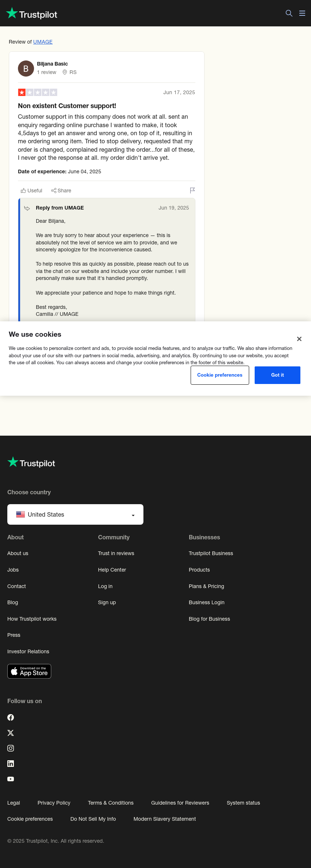Open Trustpilot's LinkedIn icon
This screenshot has height=868, width=311.
11,764
